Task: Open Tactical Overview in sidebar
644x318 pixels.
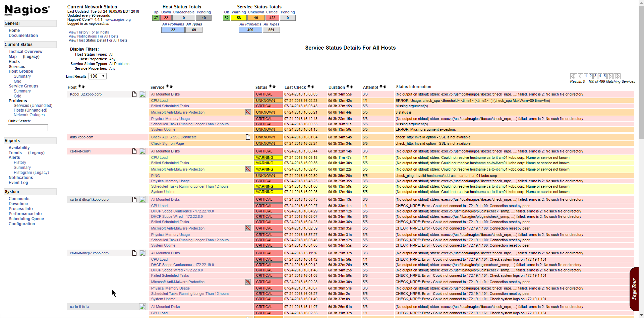Action: pos(25,52)
